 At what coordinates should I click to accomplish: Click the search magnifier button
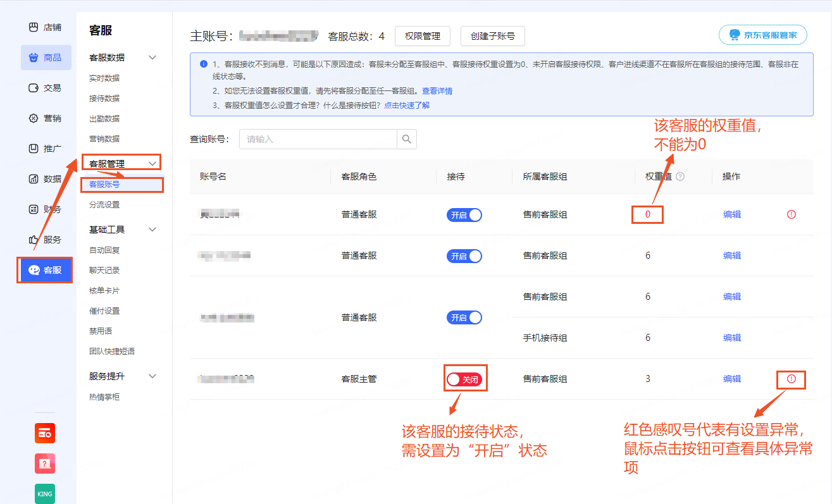(x=407, y=139)
